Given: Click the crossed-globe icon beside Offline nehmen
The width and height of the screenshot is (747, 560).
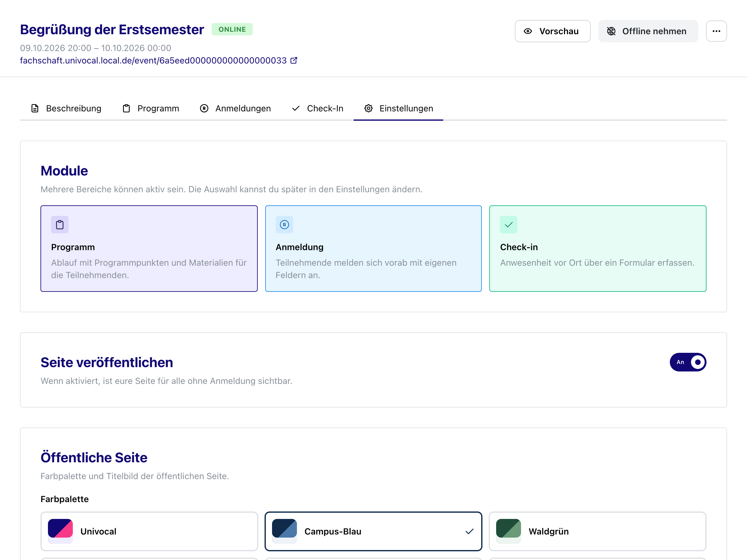Looking at the screenshot, I should pos(611,31).
